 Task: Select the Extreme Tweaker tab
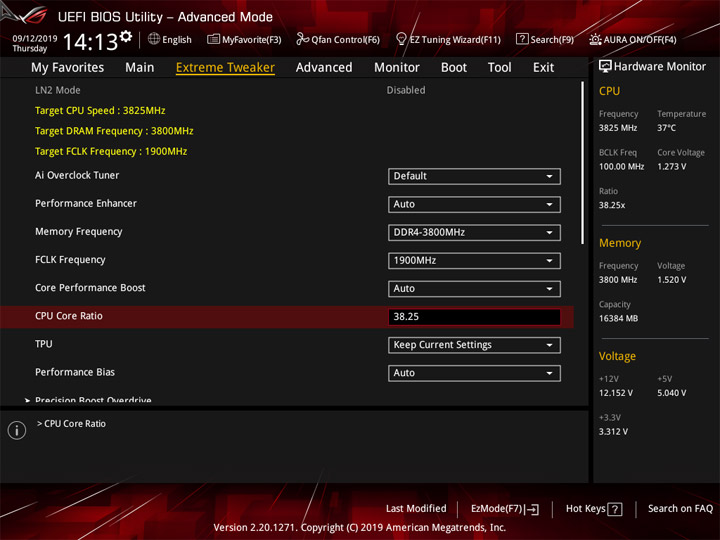pyautogui.click(x=225, y=68)
